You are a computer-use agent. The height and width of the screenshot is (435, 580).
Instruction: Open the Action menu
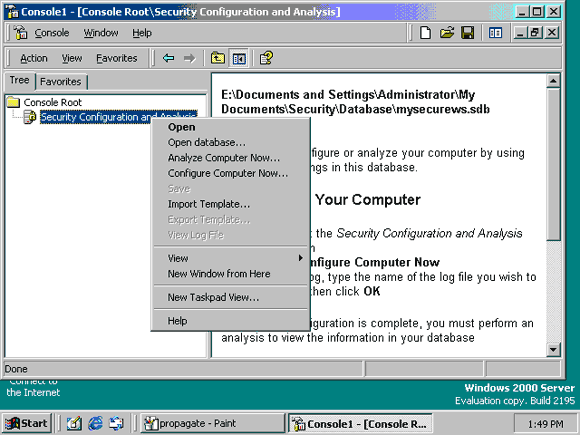coord(34,58)
